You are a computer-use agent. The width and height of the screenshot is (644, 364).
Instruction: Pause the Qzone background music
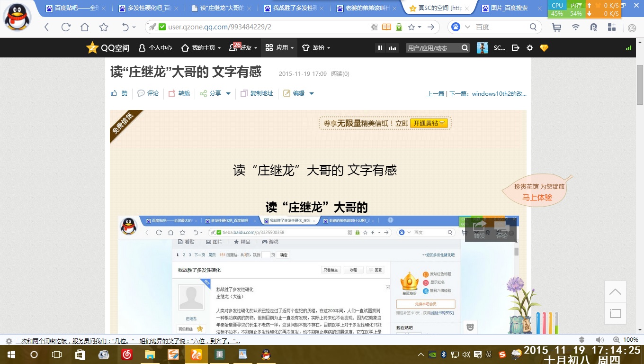click(380, 48)
